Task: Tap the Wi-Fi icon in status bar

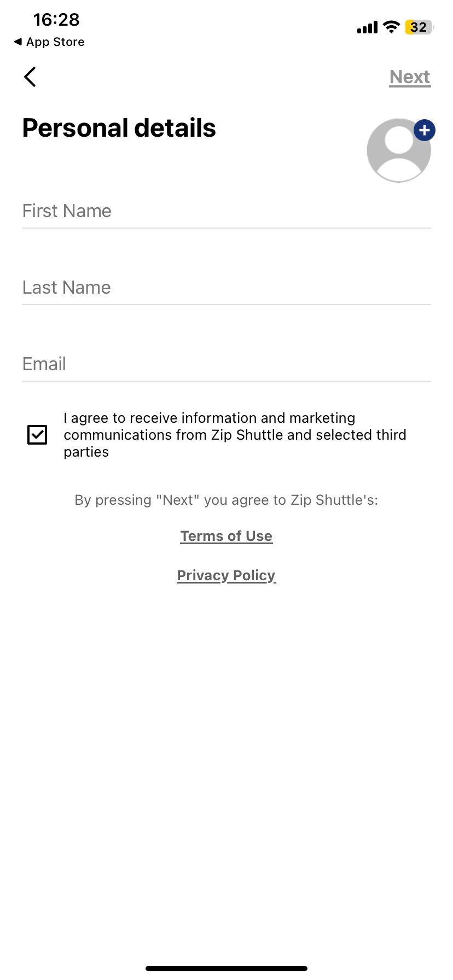Action: pos(392,26)
